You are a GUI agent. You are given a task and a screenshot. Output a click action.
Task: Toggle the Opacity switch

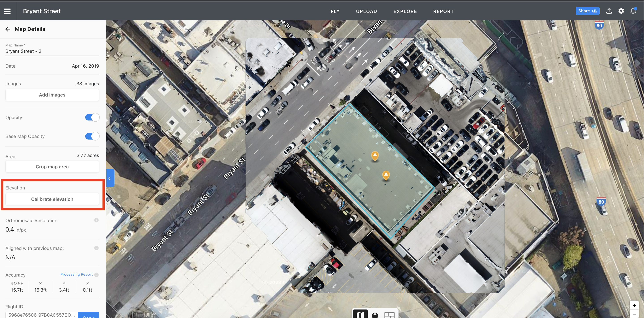[92, 117]
